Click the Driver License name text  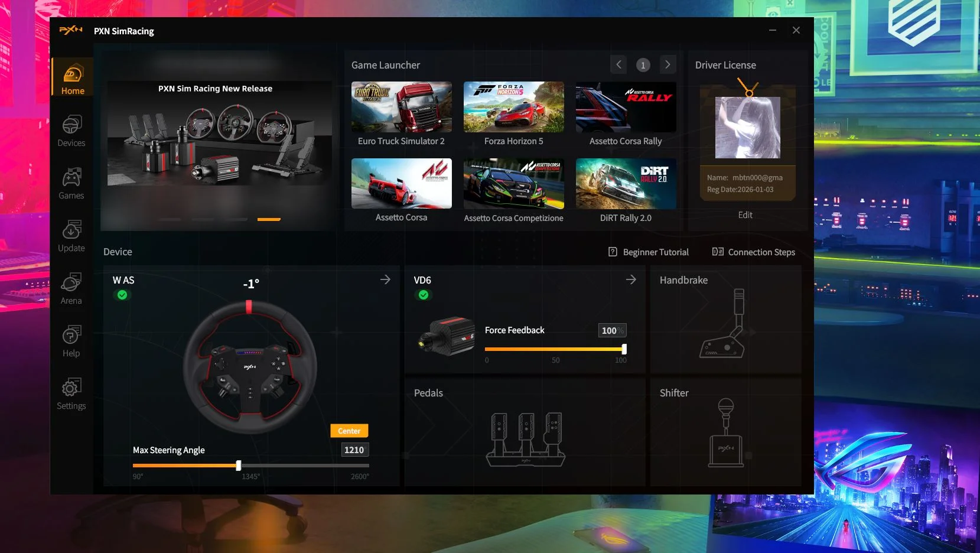tap(745, 178)
